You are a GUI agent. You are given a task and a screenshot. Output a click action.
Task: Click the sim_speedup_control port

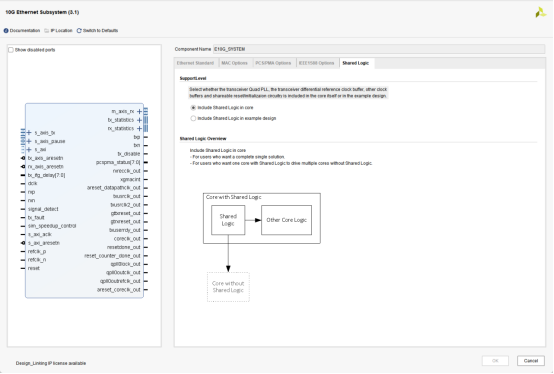(x=52, y=226)
